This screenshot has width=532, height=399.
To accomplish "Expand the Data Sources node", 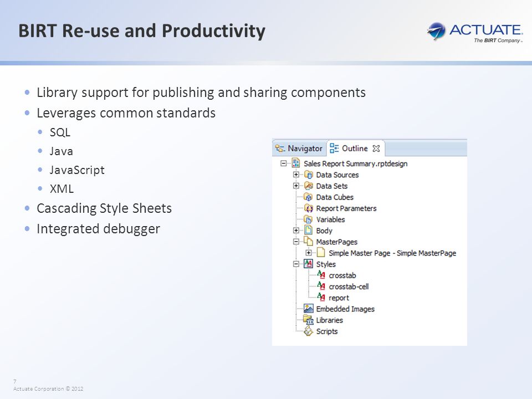I will 296,175.
